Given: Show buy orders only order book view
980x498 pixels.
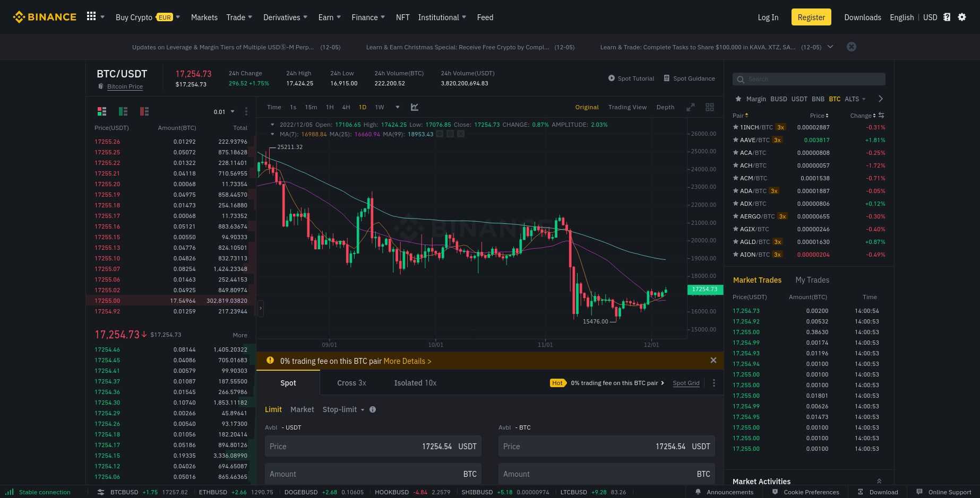Looking at the screenshot, I should [123, 111].
